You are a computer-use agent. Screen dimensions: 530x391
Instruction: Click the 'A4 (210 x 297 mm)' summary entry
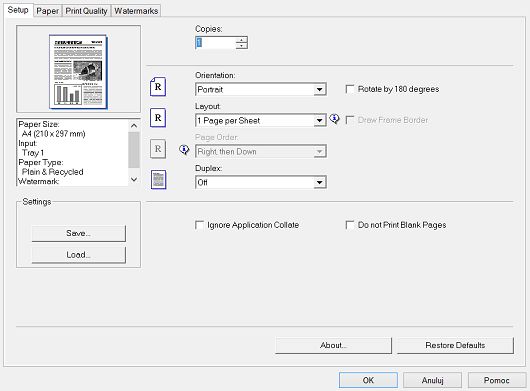click(53, 134)
